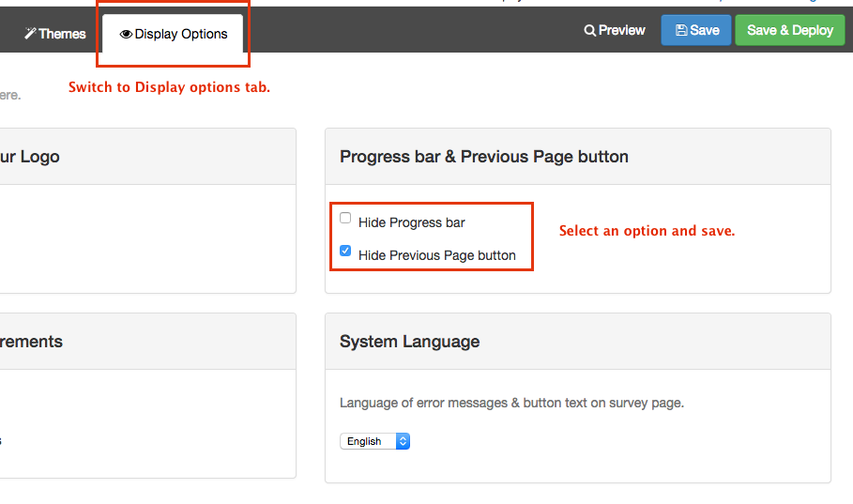Click the System Language panel heading
Viewport: 853px width, 504px height.
pyautogui.click(x=409, y=342)
